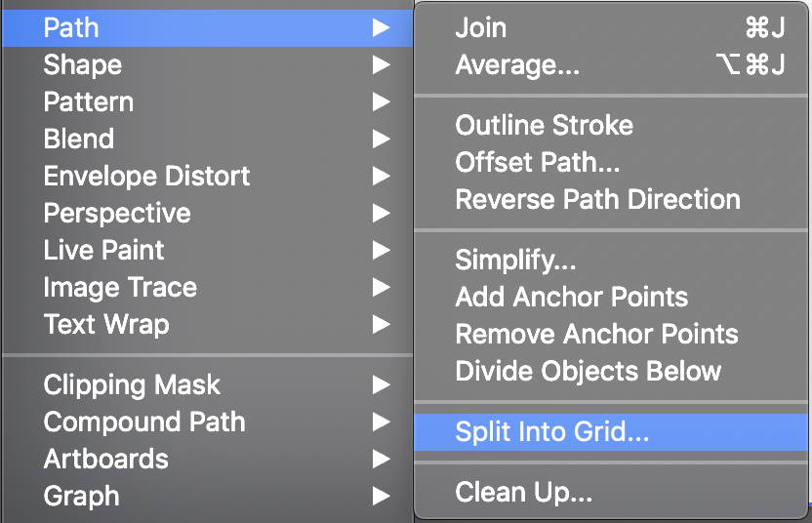Expand the Image Trace submenu arrow
This screenshot has width=812, height=523.
point(381,288)
